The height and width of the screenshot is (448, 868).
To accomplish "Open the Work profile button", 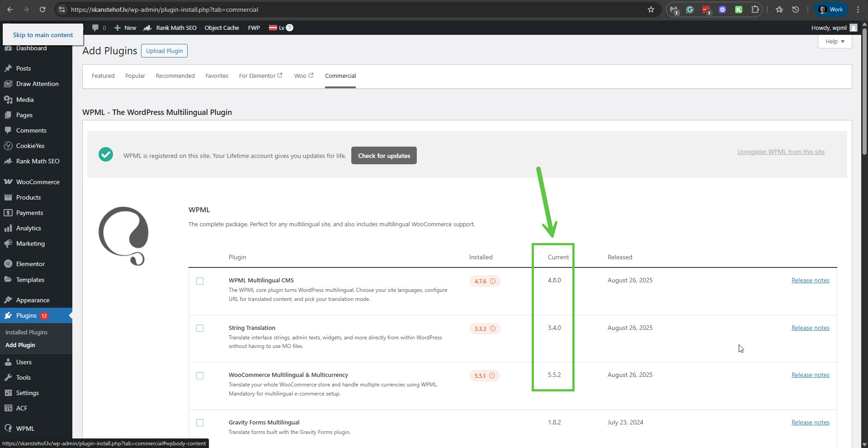I will tap(831, 10).
